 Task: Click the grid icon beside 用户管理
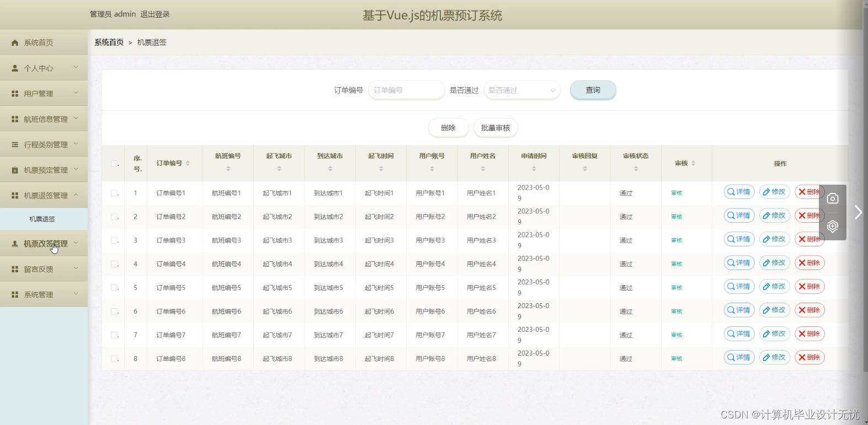tap(15, 94)
